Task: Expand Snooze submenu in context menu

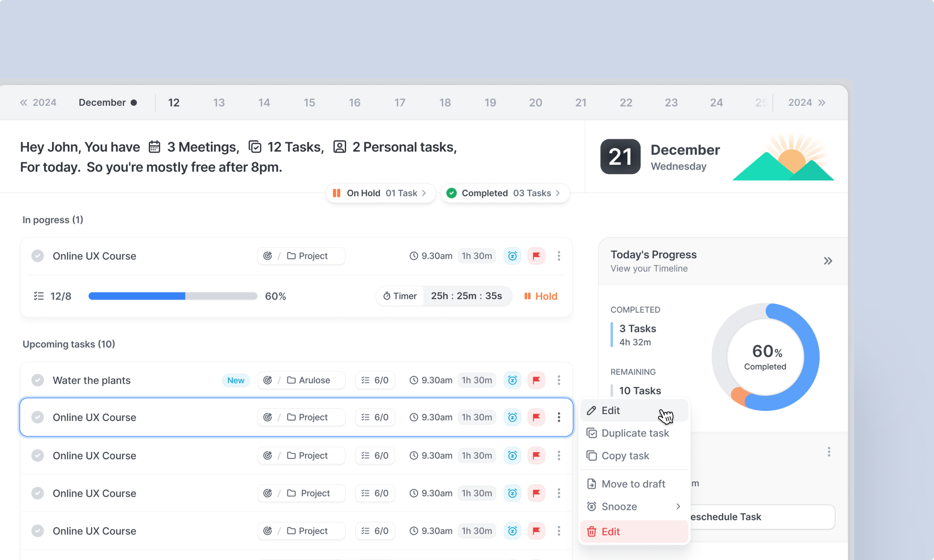Action: (x=678, y=506)
